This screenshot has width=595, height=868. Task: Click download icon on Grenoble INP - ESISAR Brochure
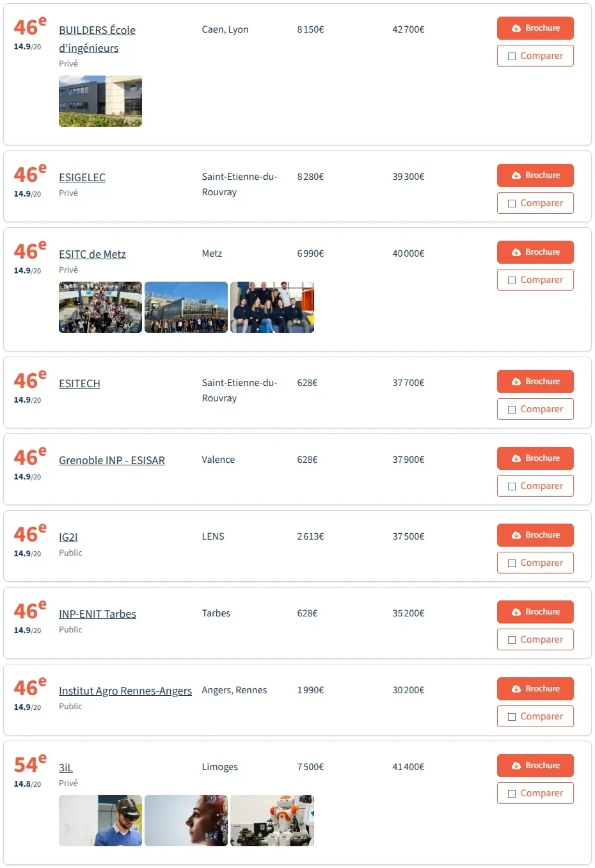(516, 458)
